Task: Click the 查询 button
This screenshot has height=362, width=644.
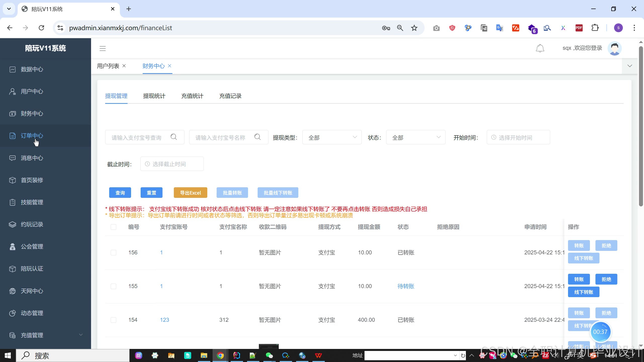Action: (120, 193)
